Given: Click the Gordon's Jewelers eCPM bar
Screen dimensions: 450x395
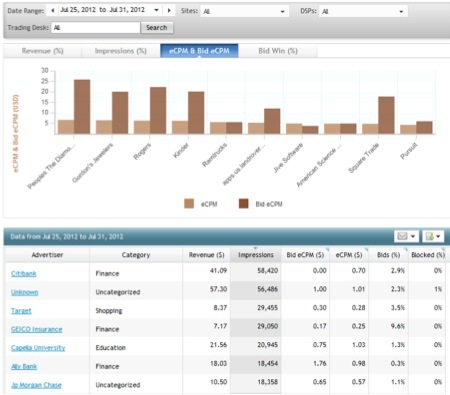Looking at the screenshot, I should coord(104,127).
